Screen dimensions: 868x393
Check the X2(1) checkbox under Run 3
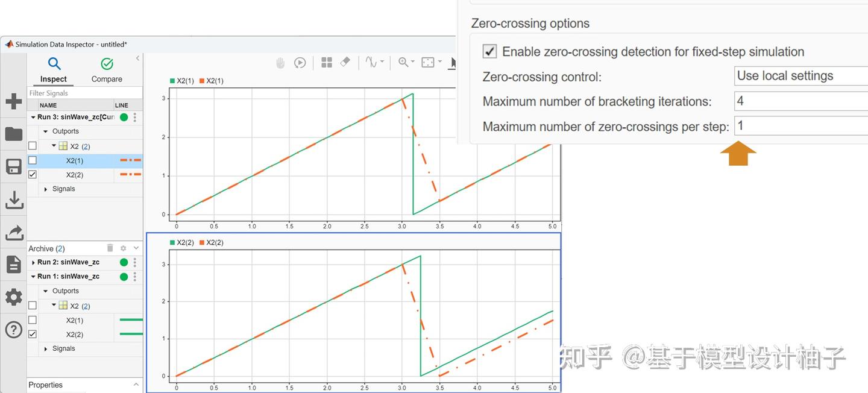[33, 160]
